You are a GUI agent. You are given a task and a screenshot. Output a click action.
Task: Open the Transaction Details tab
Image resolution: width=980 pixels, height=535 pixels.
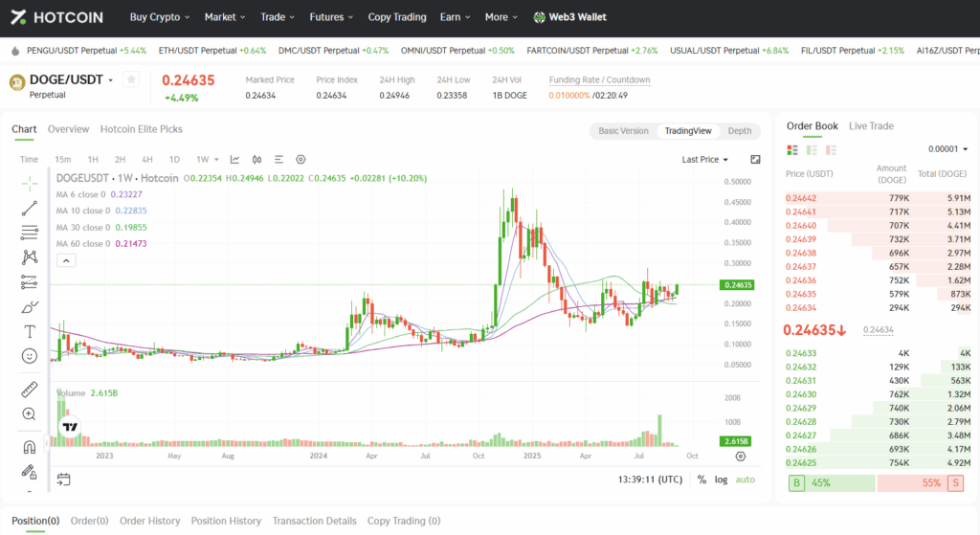point(314,522)
